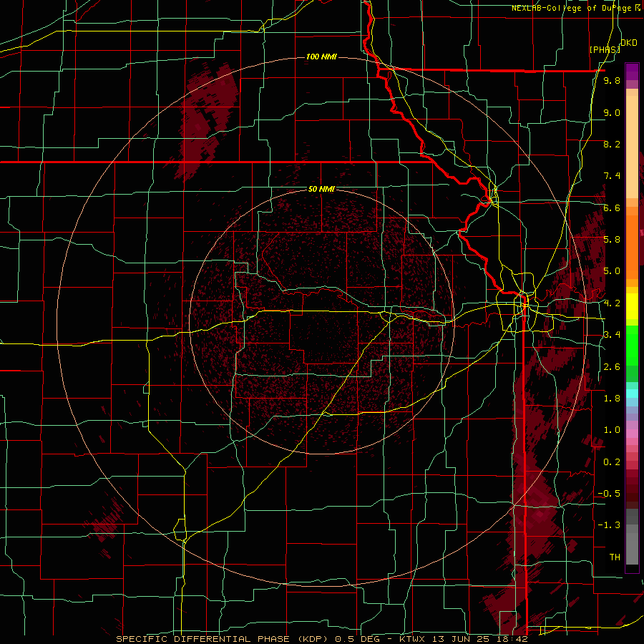Image resolution: width=644 pixels, height=644 pixels.
Task: Click the "3.4" color scale value
Action: tap(612, 335)
